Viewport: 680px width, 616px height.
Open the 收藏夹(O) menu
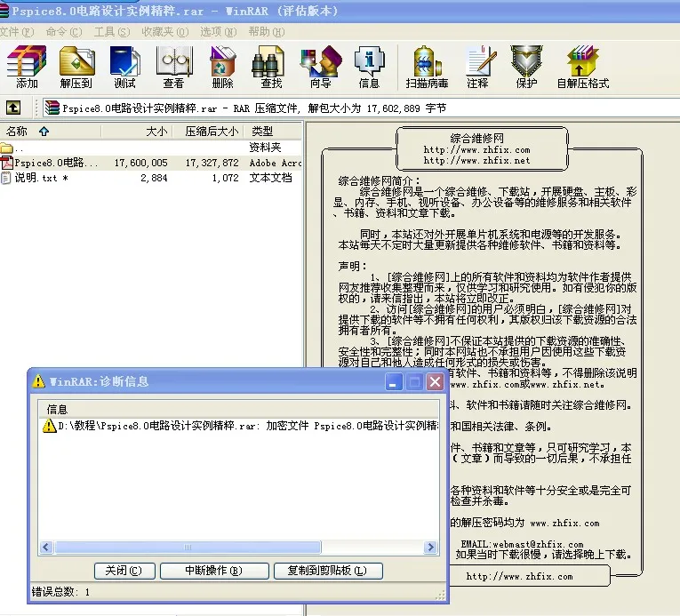164,32
